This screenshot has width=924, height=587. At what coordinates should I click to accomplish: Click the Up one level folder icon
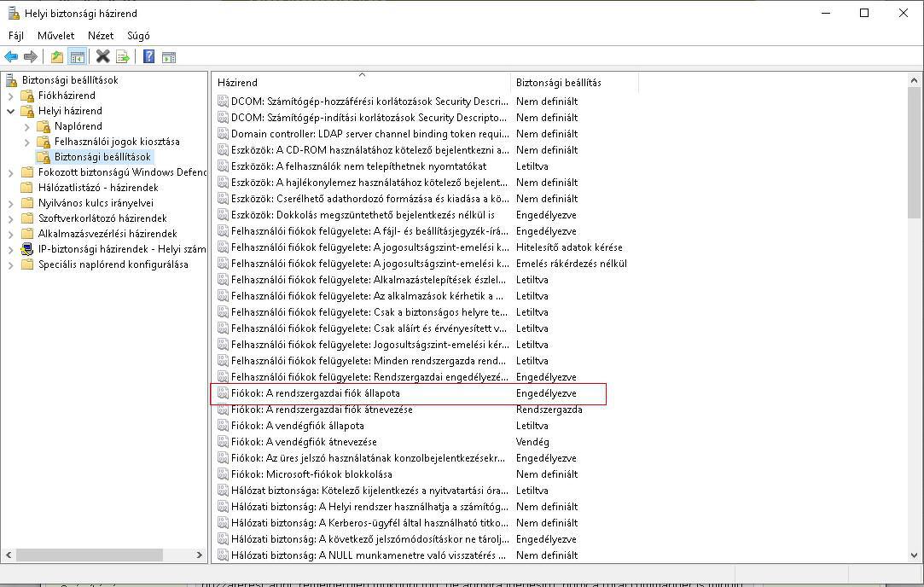point(56,56)
